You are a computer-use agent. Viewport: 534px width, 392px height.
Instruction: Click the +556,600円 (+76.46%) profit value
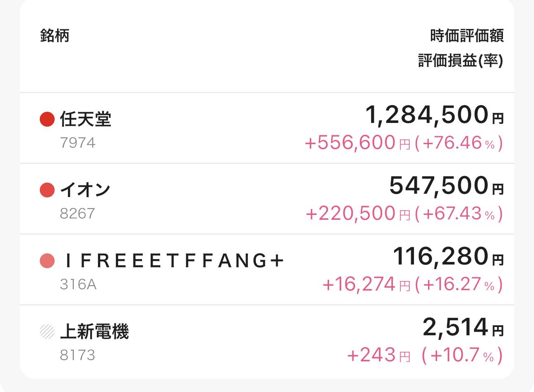click(x=404, y=143)
